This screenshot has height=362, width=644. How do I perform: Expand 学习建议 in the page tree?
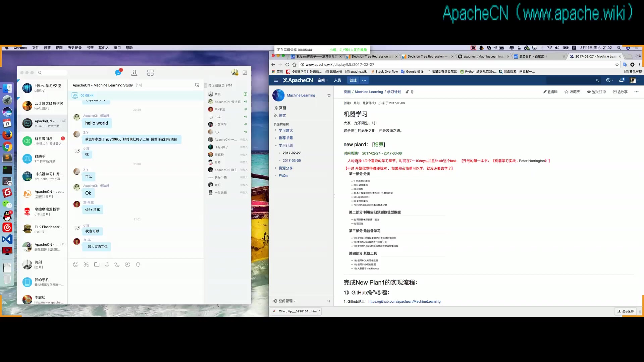click(x=276, y=130)
